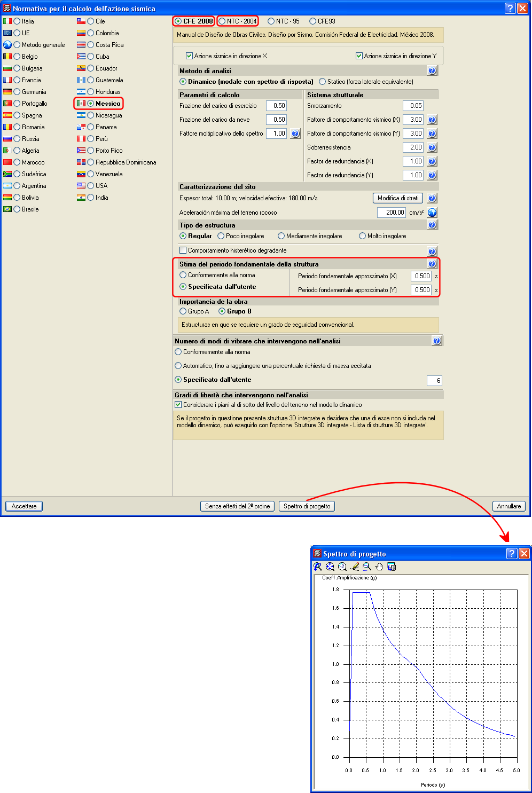Click the pencil icon in Spettro di progetto toolbar

(x=355, y=567)
